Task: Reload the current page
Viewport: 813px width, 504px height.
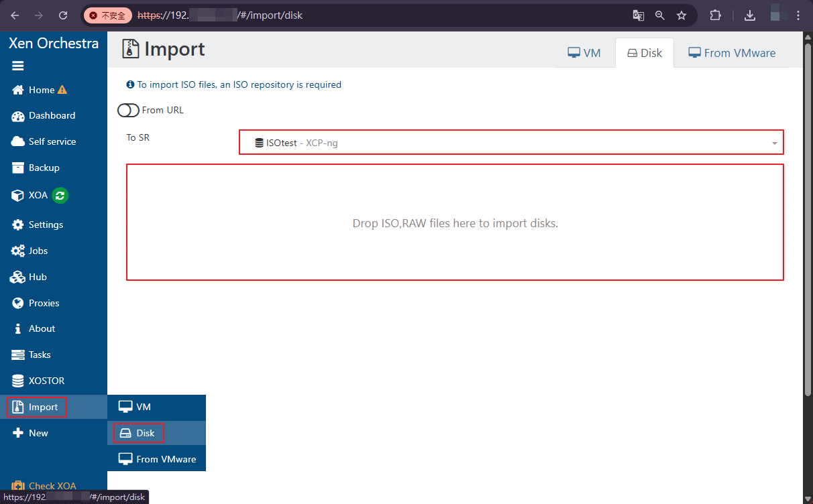Action: (x=63, y=15)
